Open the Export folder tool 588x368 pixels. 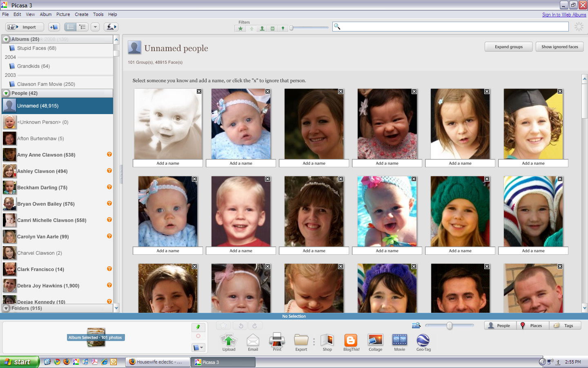click(x=301, y=343)
